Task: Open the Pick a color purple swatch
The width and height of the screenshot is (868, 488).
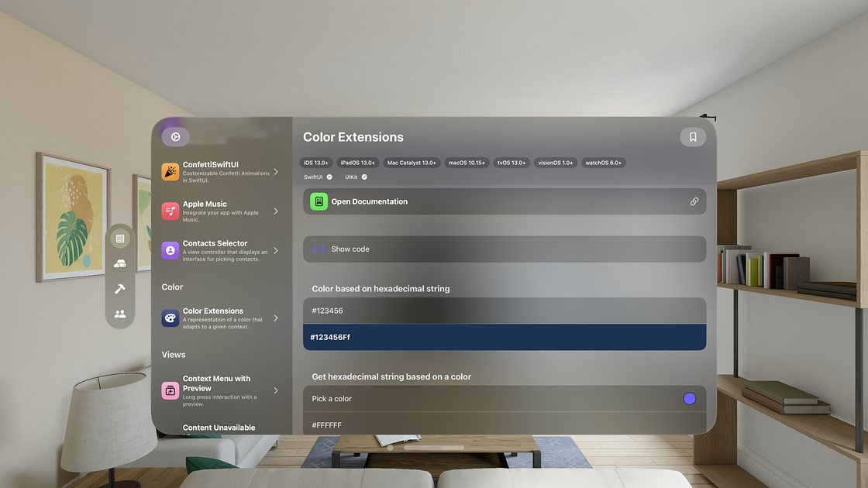Action: pos(689,398)
